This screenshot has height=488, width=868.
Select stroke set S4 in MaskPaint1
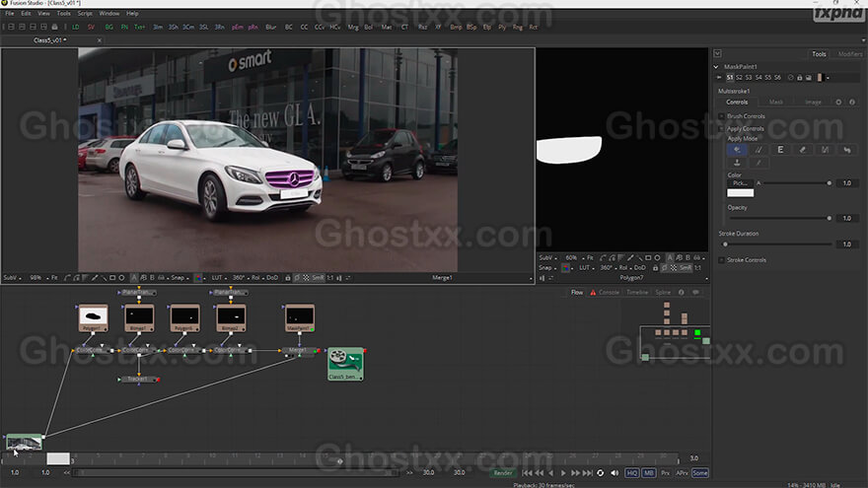(x=759, y=78)
